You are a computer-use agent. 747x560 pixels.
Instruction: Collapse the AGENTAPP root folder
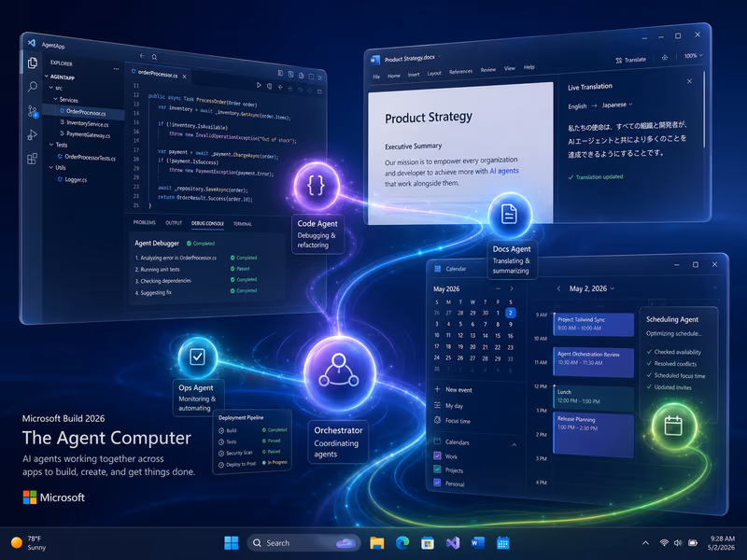pyautogui.click(x=47, y=77)
